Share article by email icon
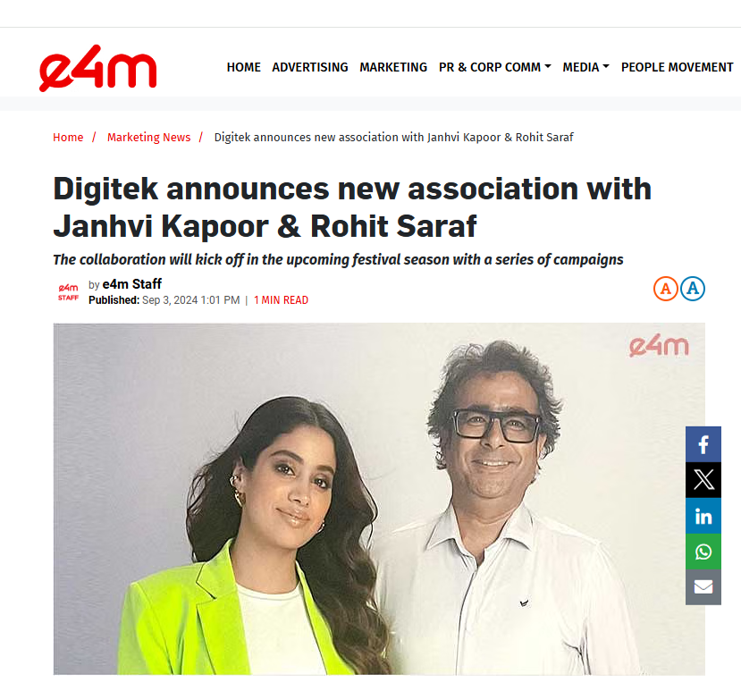This screenshot has width=741, height=700. (x=703, y=587)
